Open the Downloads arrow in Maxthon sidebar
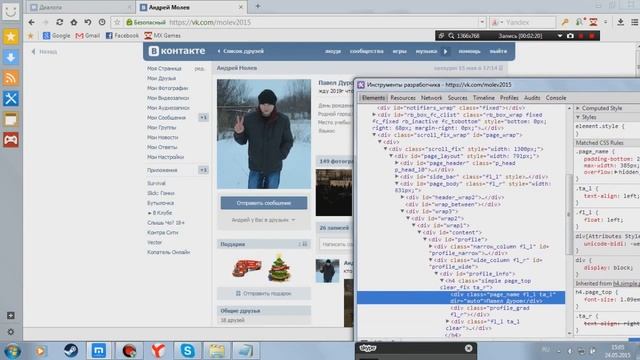Screen dimensions: 640x360 11,57
